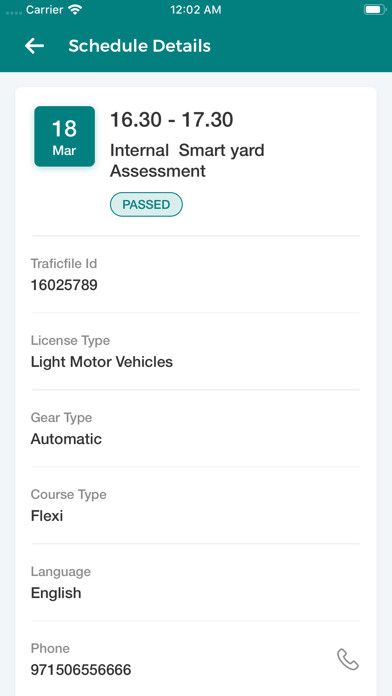Viewport: 392px width, 696px height.
Task: Tap the Wi-Fi status icon
Action: click(x=76, y=10)
